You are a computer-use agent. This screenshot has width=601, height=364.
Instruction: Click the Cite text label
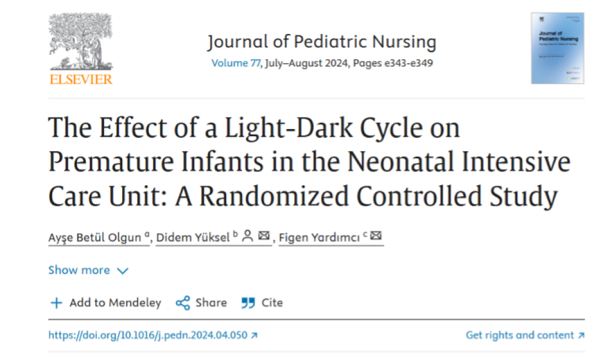click(x=272, y=303)
